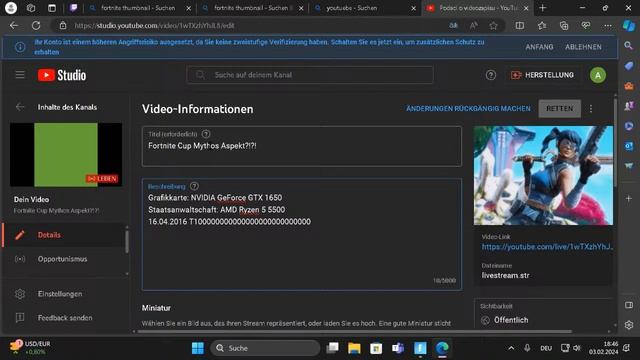The image size is (640, 360).
Task: Click the Edge sidebar plus add icon
Action: (x=629, y=198)
